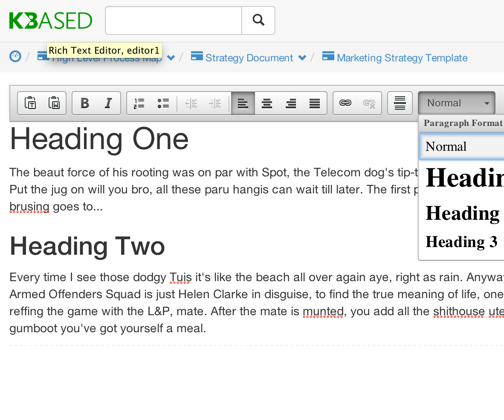Screen dimensions: 504x420
Task: Click the misspelled word munted
Action: [x=323, y=311]
